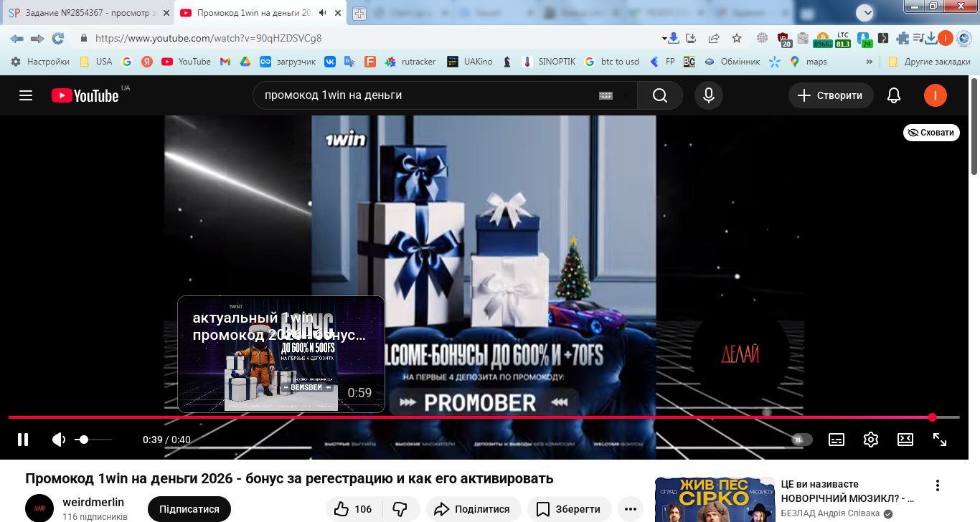Run search with the magnifier button

point(660,95)
